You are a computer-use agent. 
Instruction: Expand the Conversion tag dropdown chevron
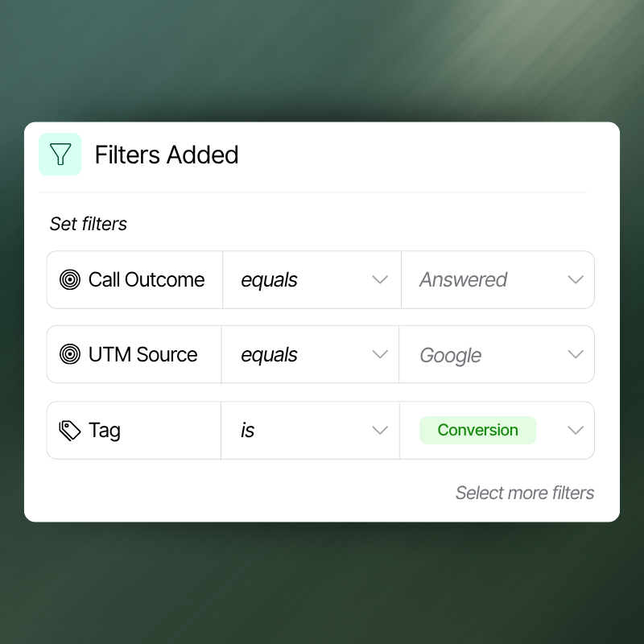[x=575, y=431]
